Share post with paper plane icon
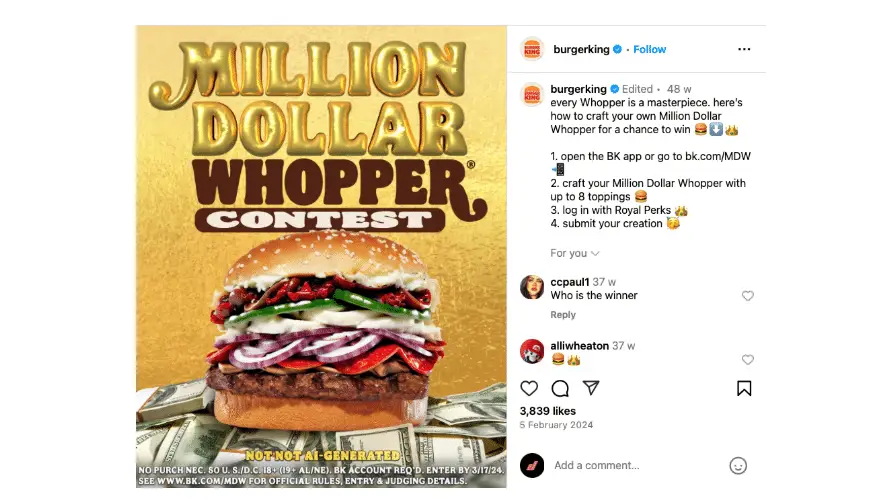Viewport: 892px width, 499px height. (x=591, y=388)
